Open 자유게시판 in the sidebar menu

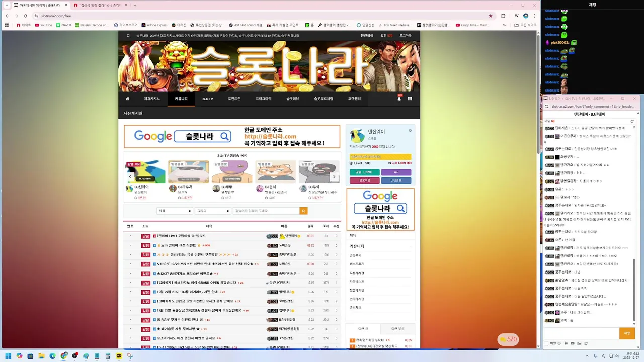(357, 273)
